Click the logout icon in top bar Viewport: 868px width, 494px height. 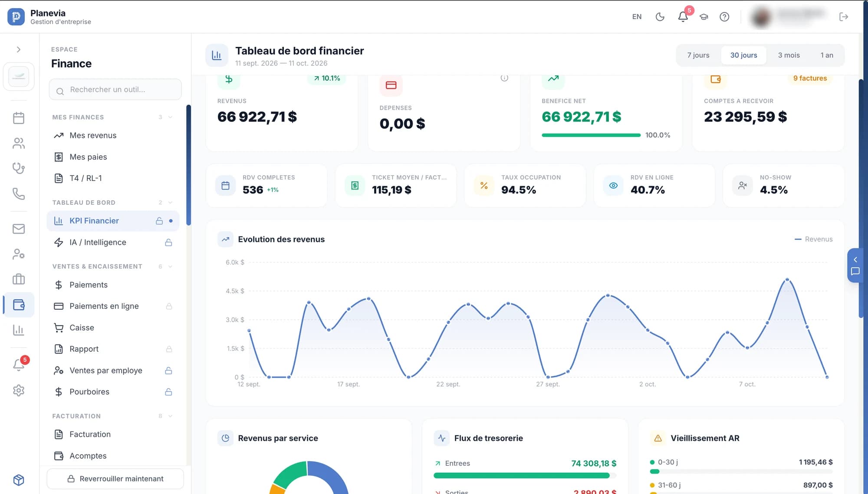click(x=843, y=17)
